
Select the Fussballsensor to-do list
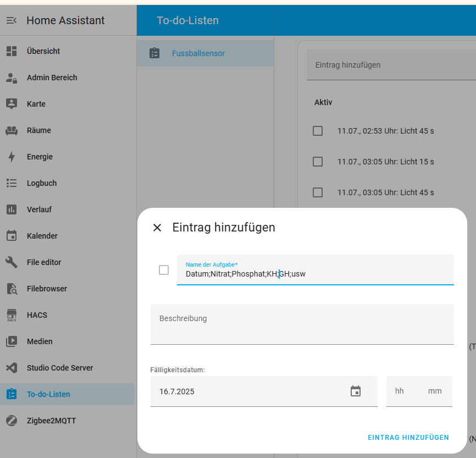pyautogui.click(x=198, y=53)
